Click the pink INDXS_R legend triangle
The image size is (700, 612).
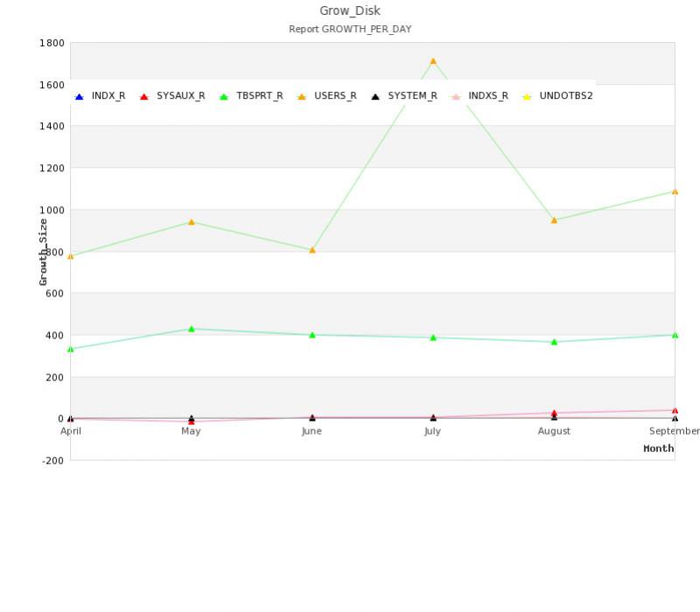(x=456, y=97)
